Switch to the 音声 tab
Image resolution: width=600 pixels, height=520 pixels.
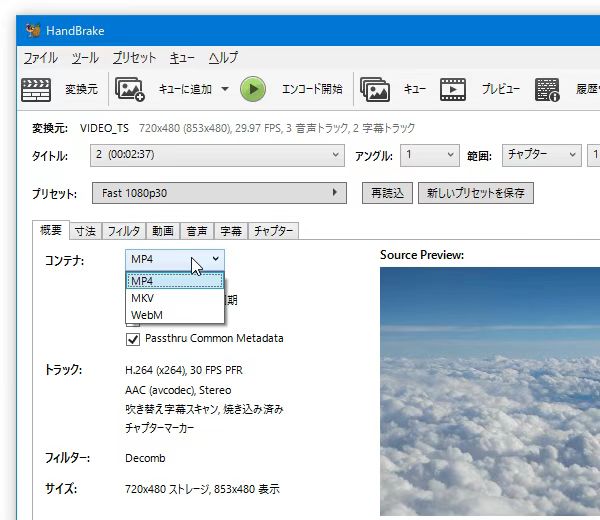click(x=197, y=231)
